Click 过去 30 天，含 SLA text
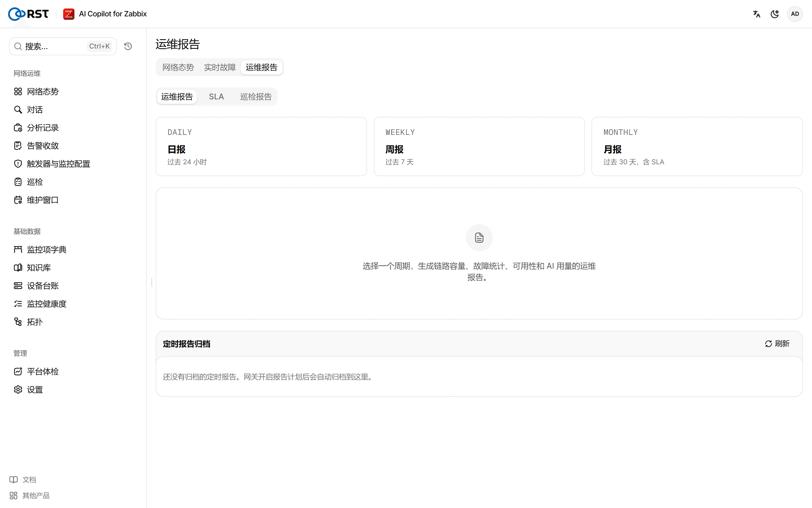This screenshot has height=508, width=812. pyautogui.click(x=634, y=162)
